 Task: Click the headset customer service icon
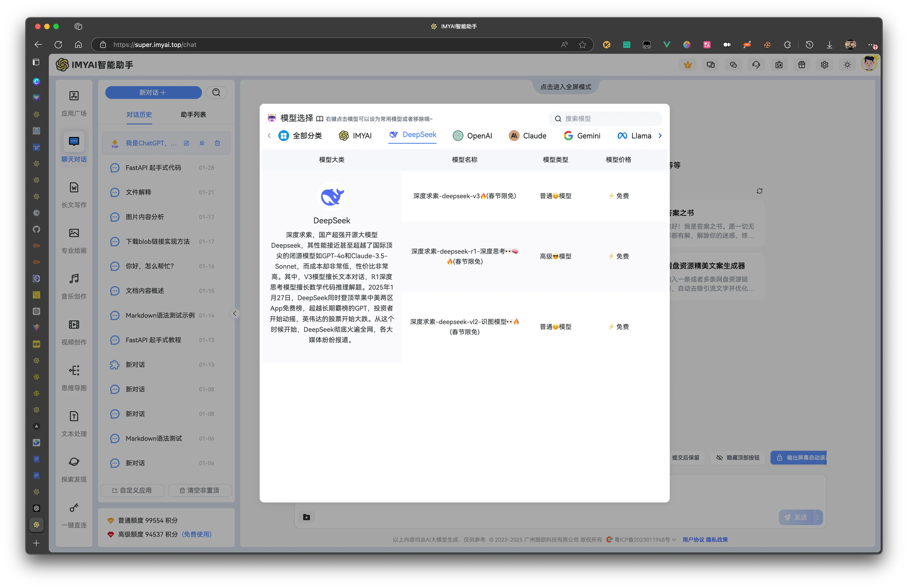pyautogui.click(x=756, y=65)
